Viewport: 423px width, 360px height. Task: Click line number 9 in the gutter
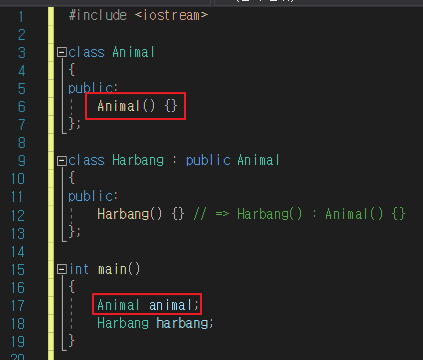tap(21, 161)
